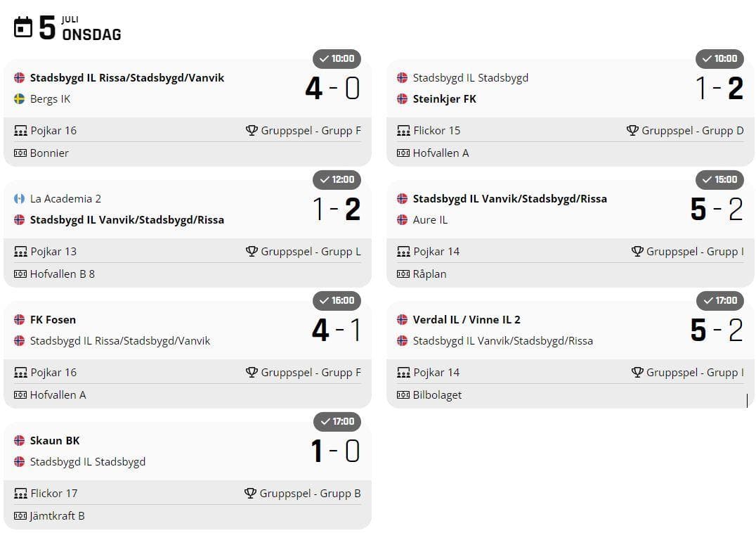The height and width of the screenshot is (533, 756).
Task: Open the Verdal IL / Vinne IL 2 team
Action: [467, 320]
